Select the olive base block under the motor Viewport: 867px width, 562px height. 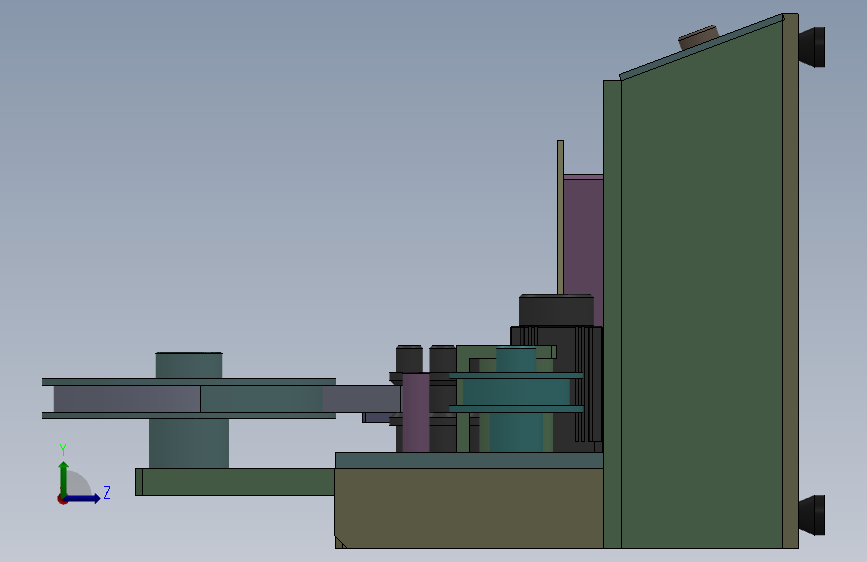point(469,508)
